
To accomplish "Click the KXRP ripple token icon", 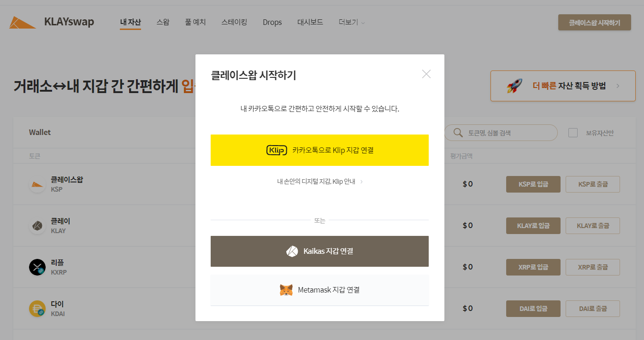I will click(37, 267).
